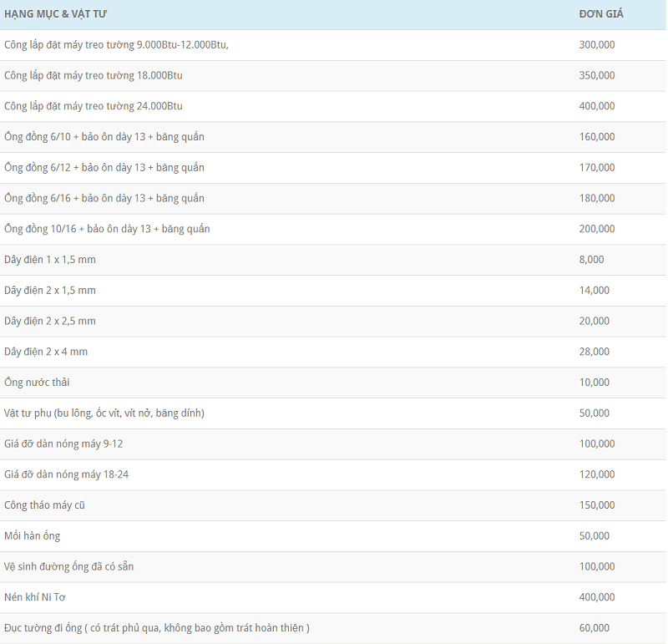Screen dimensions: 668x644
Task: Click price 350,000 for 18.000Btu installation
Action: point(597,75)
